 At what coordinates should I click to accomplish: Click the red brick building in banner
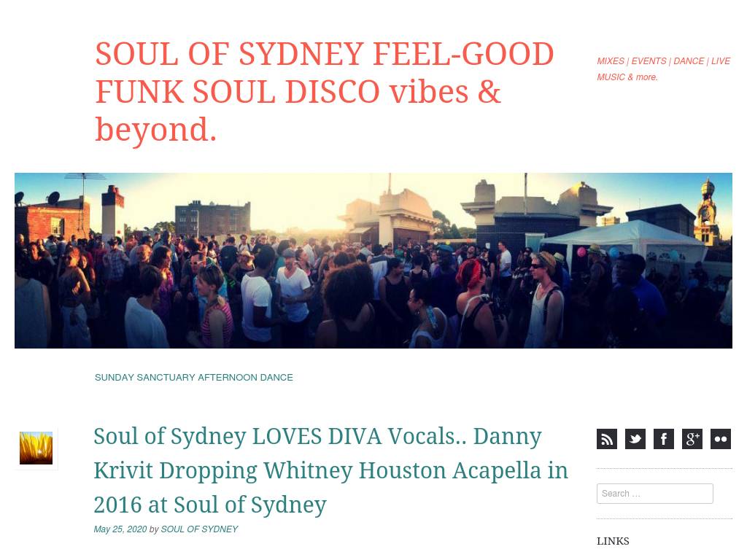tap(53, 220)
